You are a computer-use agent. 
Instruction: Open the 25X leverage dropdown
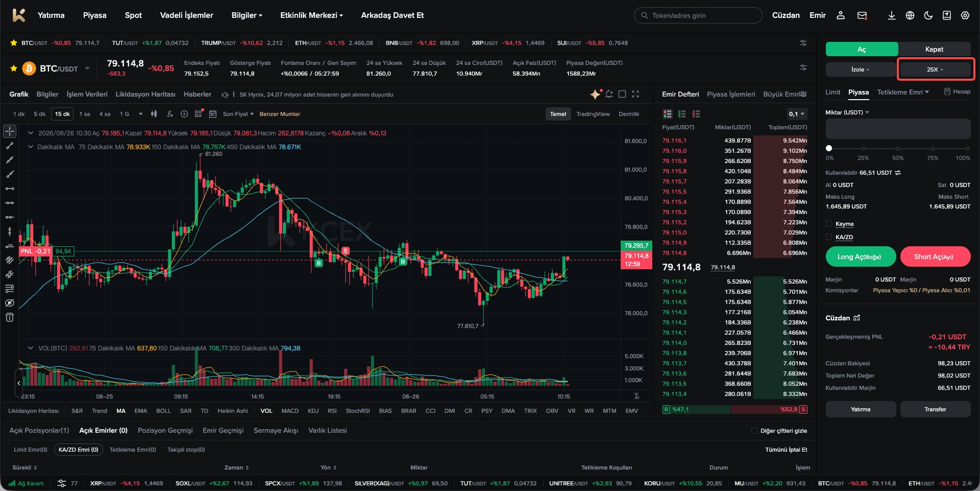935,69
